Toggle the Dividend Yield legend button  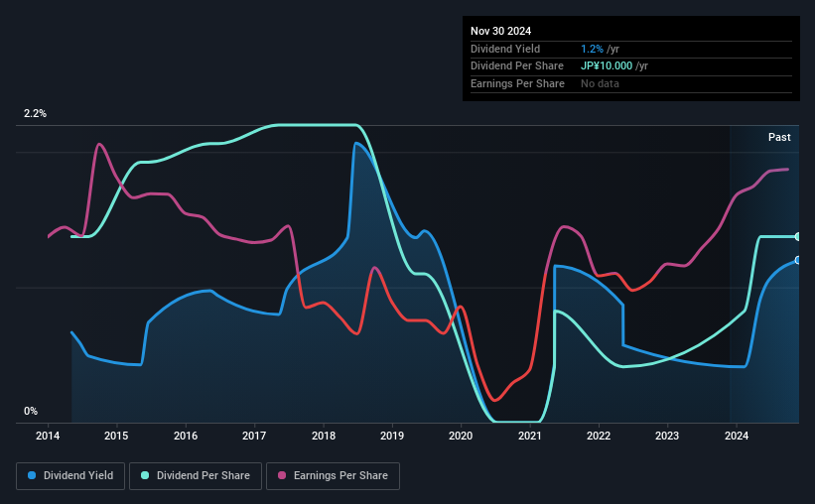70,476
